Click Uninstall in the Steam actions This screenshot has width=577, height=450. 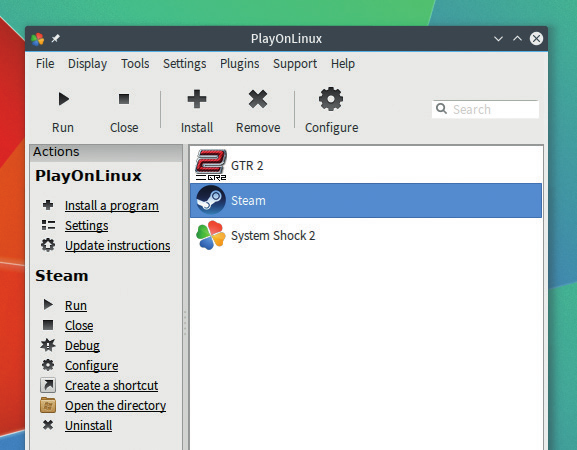pos(88,425)
